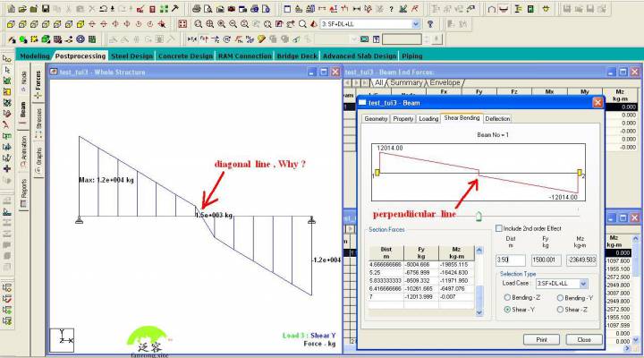Select the Bending - Y radio button

(561, 298)
